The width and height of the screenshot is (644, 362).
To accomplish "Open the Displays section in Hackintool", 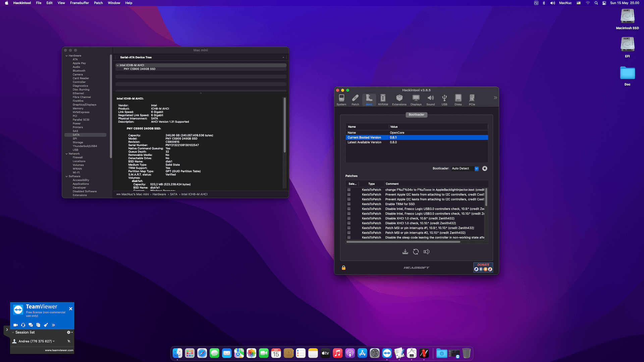I will (x=416, y=100).
